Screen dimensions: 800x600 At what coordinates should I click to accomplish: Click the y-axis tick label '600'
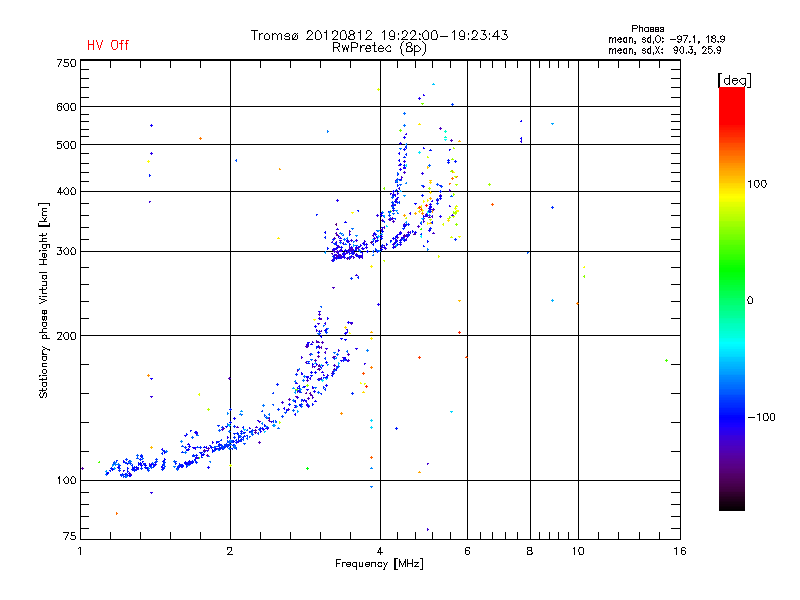click(66, 107)
